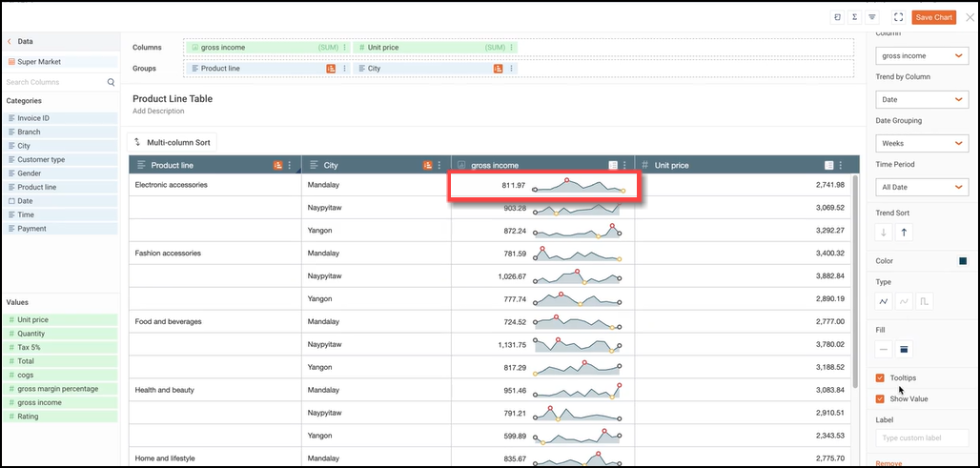Open the Trend by Column Date dropdown
This screenshot has height=468, width=980.
point(921,99)
